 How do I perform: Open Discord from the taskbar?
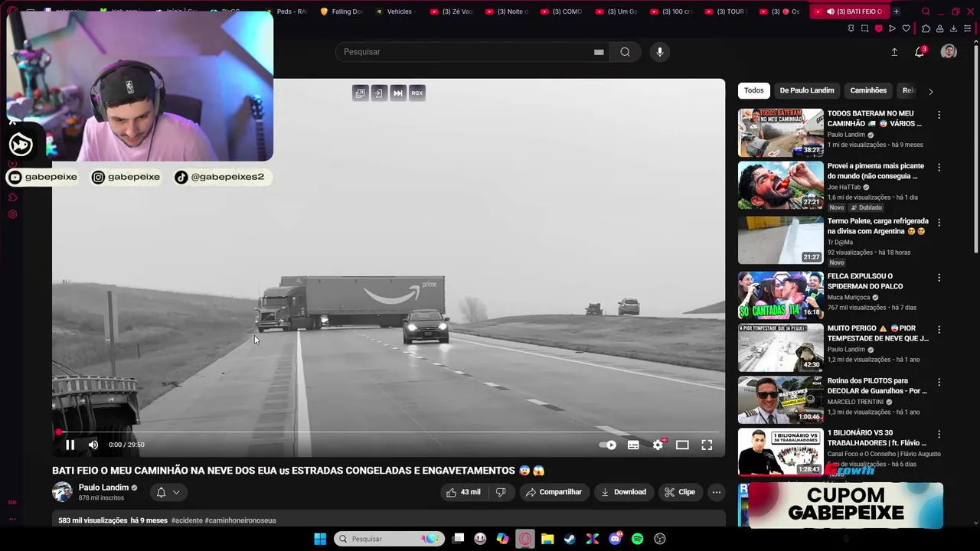tap(615, 539)
